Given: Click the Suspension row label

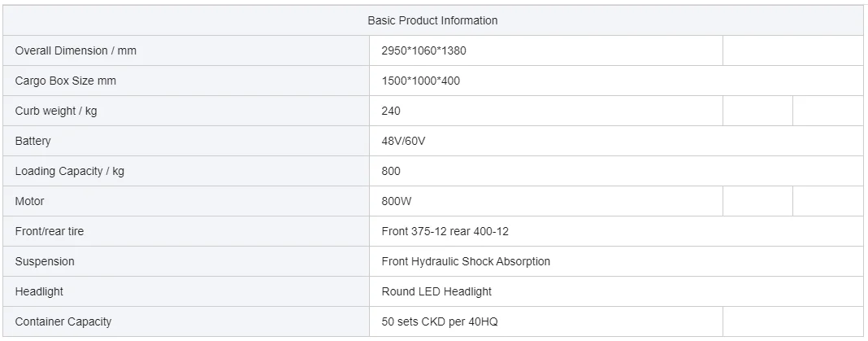Looking at the screenshot, I should tap(45, 261).
